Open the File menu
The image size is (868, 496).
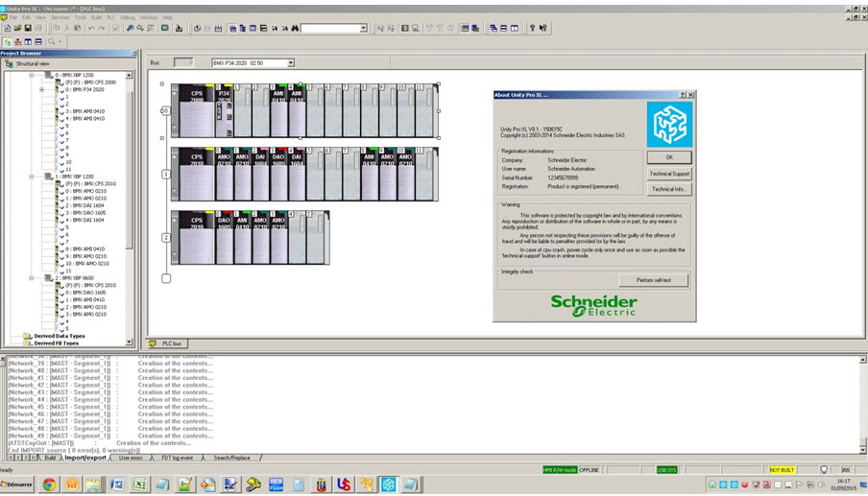coord(13,17)
